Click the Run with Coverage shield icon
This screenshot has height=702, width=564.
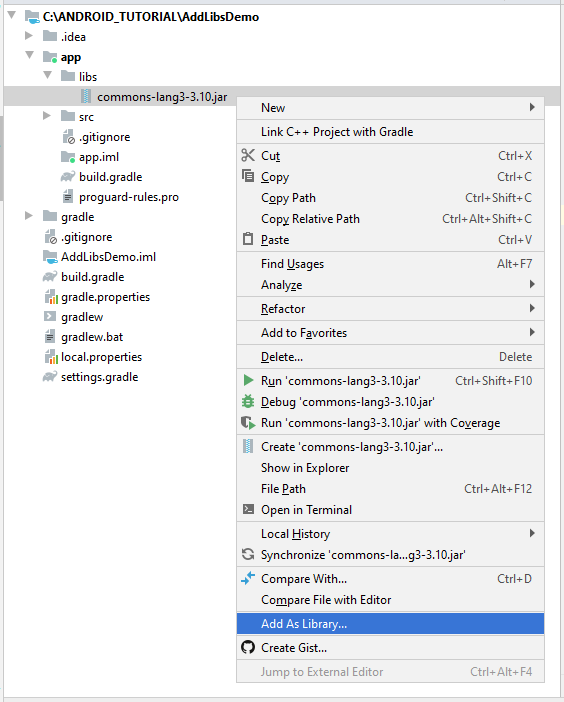point(248,422)
